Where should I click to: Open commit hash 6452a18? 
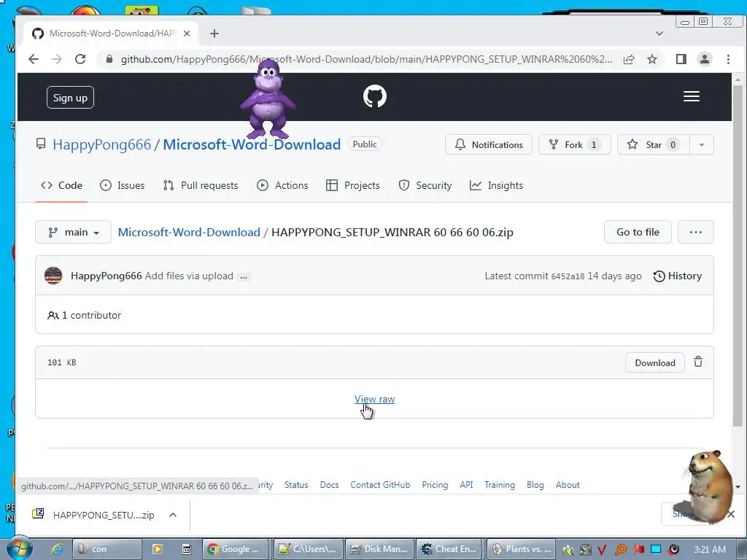[568, 276]
